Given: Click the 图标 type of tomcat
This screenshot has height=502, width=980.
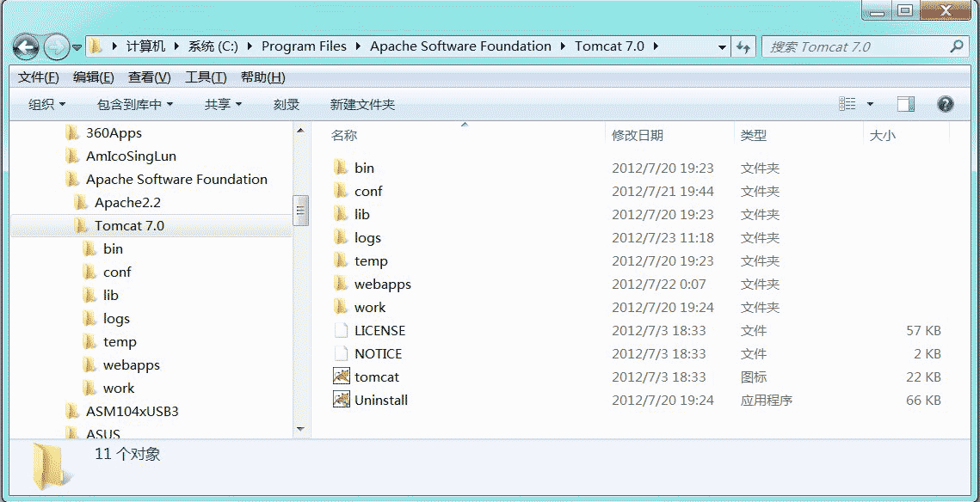Looking at the screenshot, I should pos(754,377).
